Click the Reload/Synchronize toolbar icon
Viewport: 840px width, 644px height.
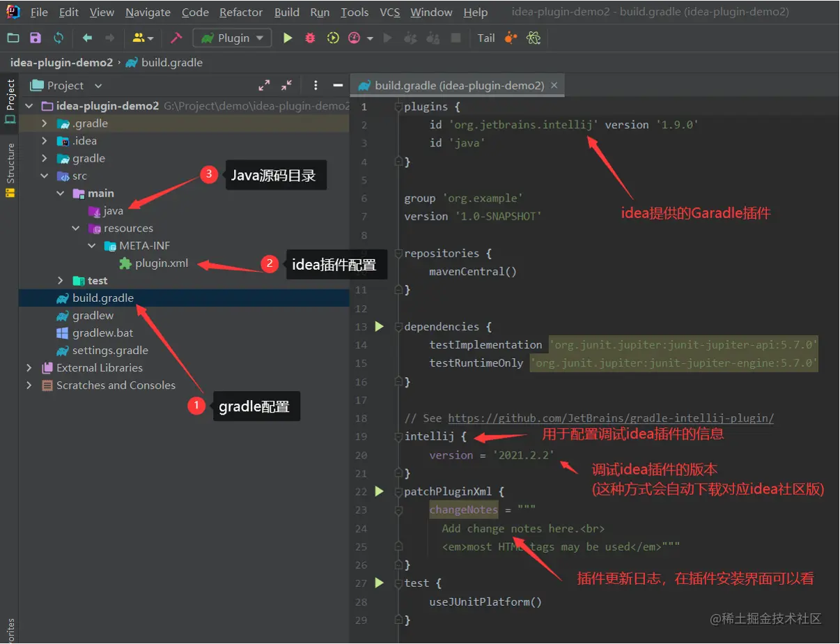(x=59, y=38)
